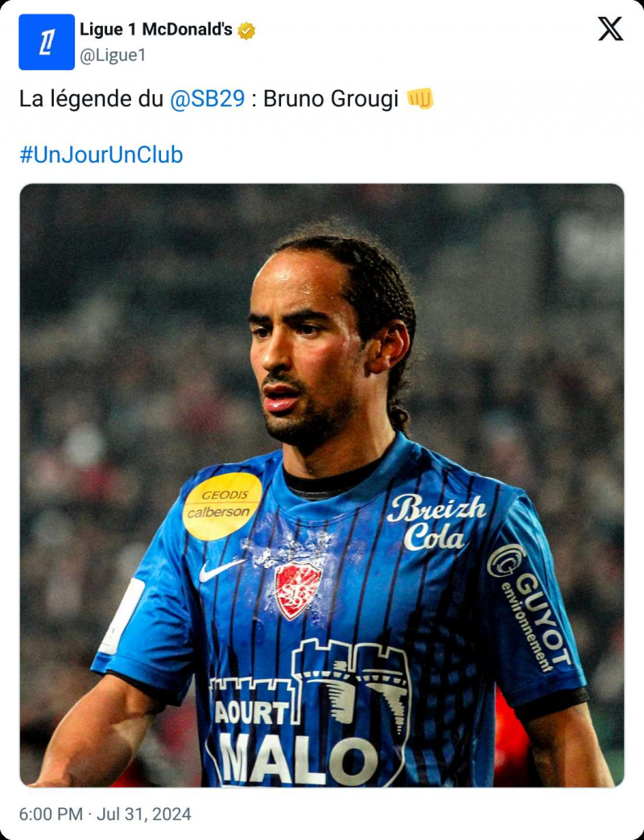Click the 6:00 PM timestamp

[51, 814]
